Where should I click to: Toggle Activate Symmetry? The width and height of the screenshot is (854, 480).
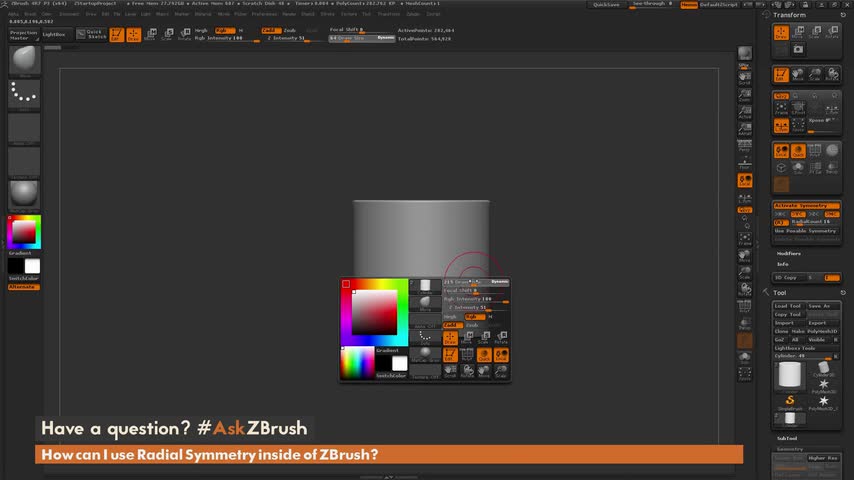(807, 205)
